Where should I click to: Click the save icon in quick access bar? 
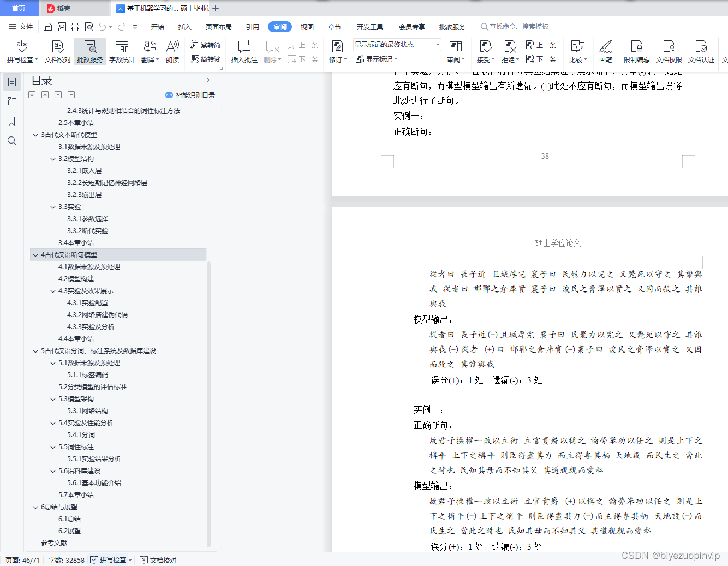47,27
